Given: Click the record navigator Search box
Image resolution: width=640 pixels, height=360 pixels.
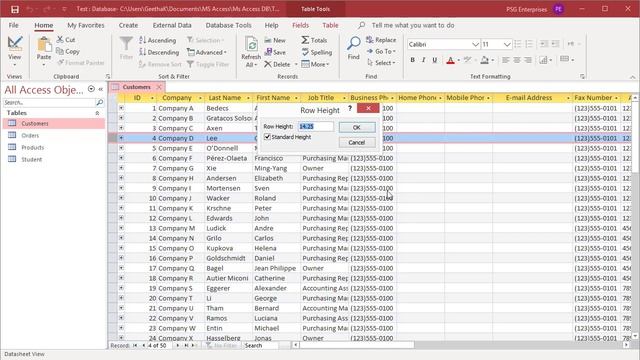Looking at the screenshot, I should pyautogui.click(x=261, y=346).
